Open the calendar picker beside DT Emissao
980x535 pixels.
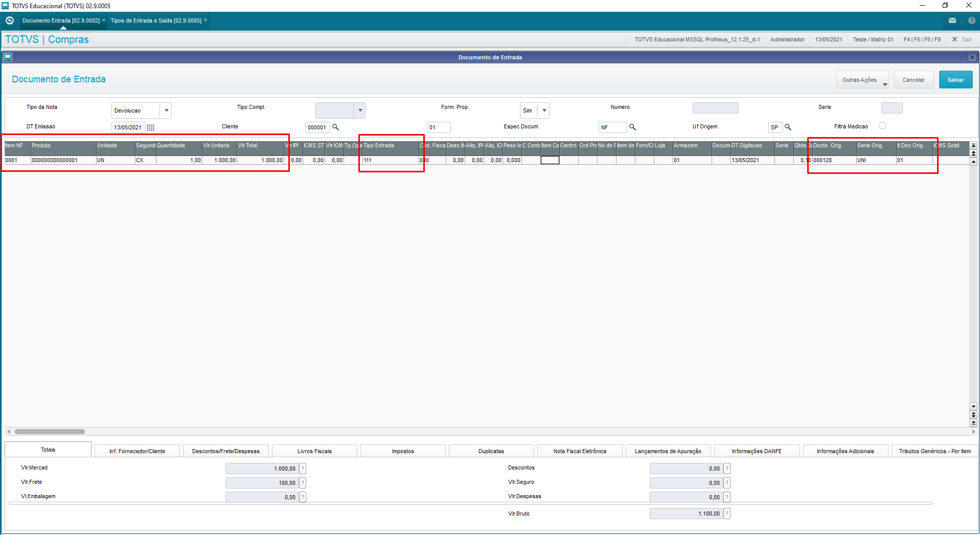pos(150,127)
